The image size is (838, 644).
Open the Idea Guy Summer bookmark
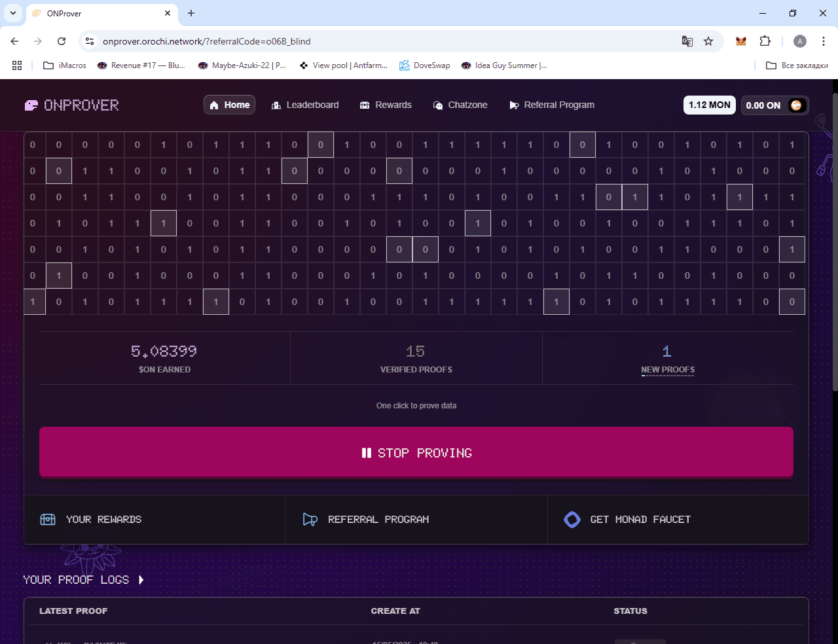point(504,65)
